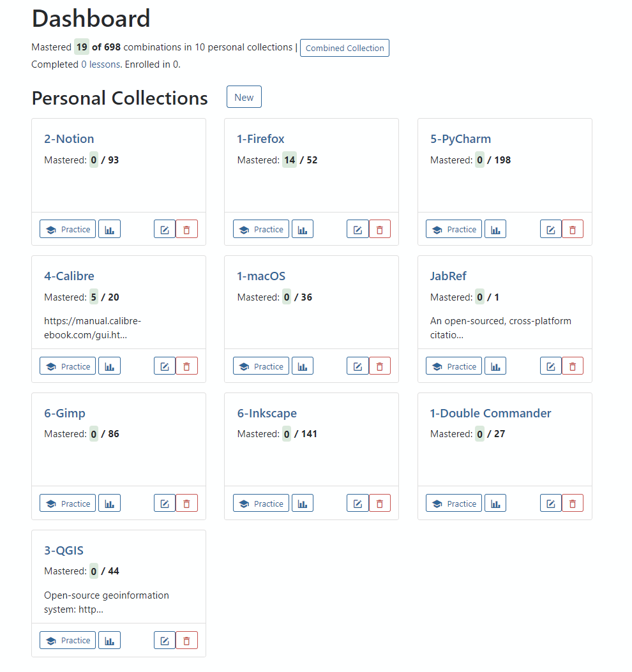Image resolution: width=632 pixels, height=672 pixels.
Task: Click the Dashboard heading
Action: click(x=91, y=19)
